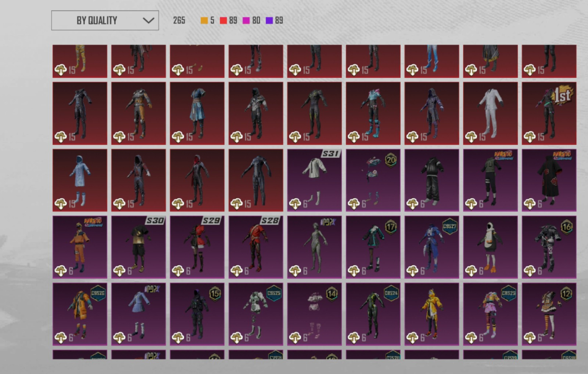Select the orange Naruto jumpsuit outfit
This screenshot has width=588, height=374.
tap(80, 247)
